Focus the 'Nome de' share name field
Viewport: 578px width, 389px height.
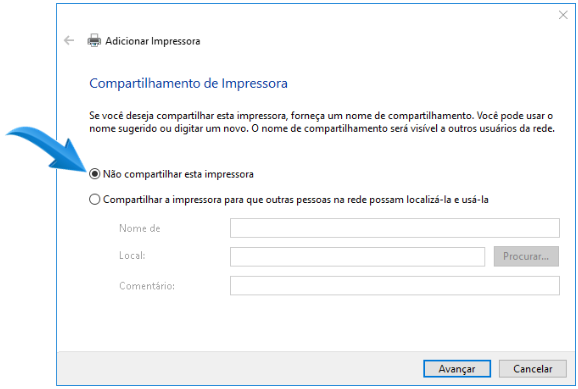[395, 228]
